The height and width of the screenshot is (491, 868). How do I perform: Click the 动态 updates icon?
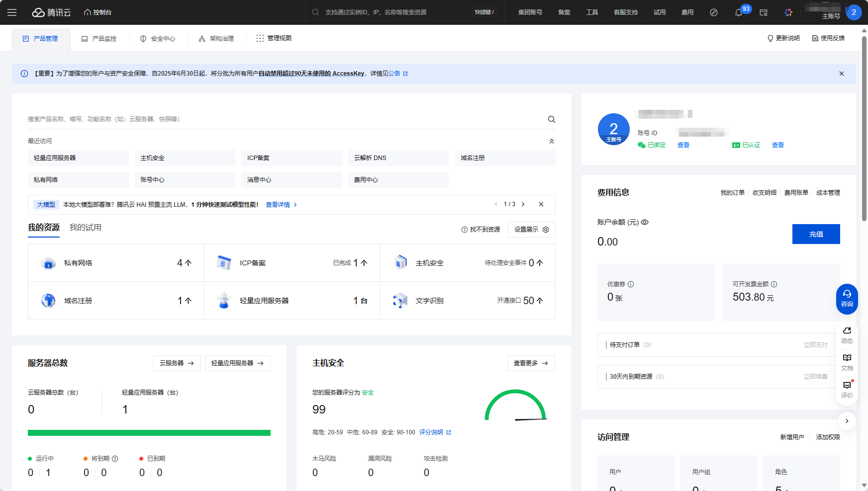point(847,335)
